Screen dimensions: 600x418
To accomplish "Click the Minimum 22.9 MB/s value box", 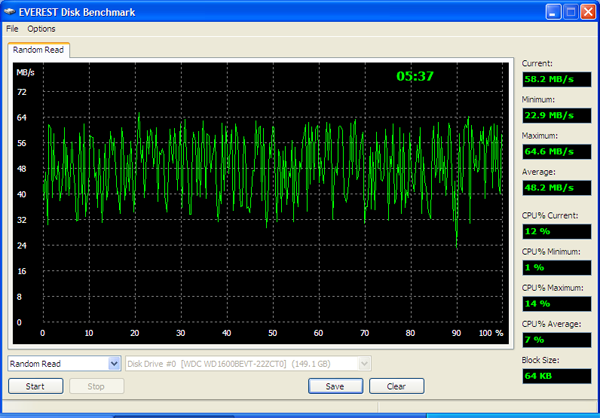I will coord(556,115).
